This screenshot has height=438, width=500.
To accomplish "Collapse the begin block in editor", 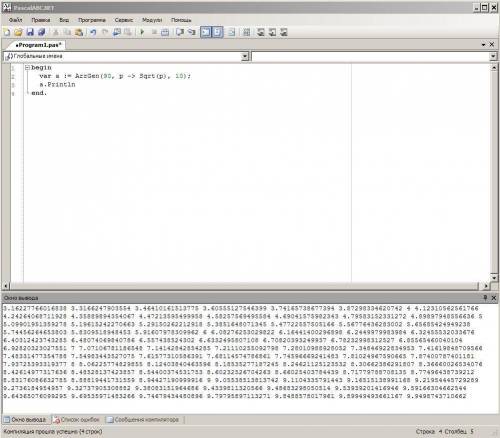I will coord(27,68).
